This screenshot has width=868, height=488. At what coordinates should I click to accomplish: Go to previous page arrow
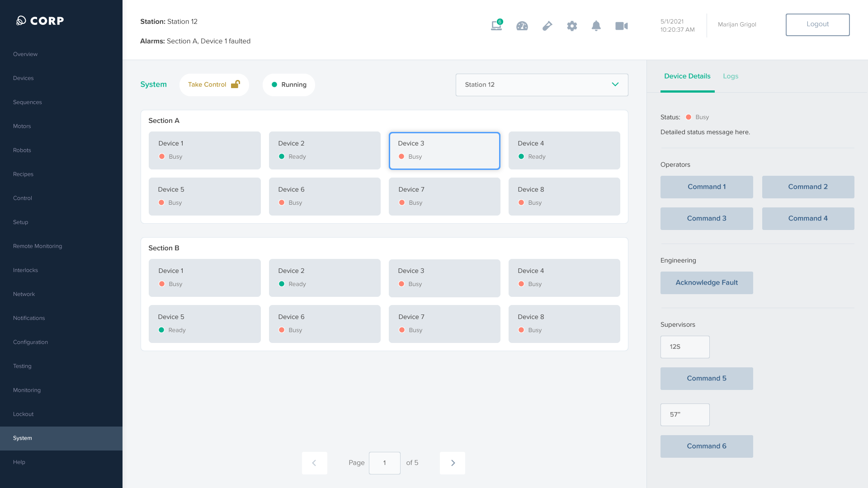314,463
